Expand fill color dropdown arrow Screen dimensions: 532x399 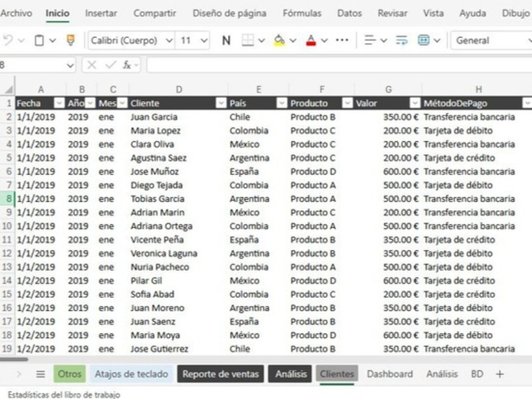point(293,41)
